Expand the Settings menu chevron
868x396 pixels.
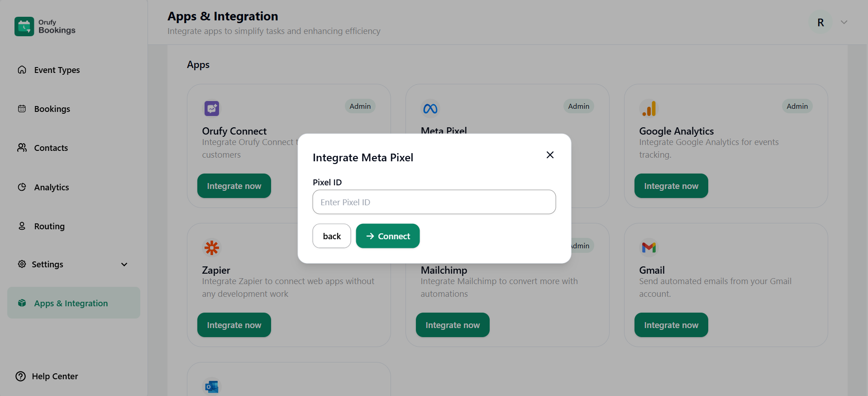coord(124,264)
